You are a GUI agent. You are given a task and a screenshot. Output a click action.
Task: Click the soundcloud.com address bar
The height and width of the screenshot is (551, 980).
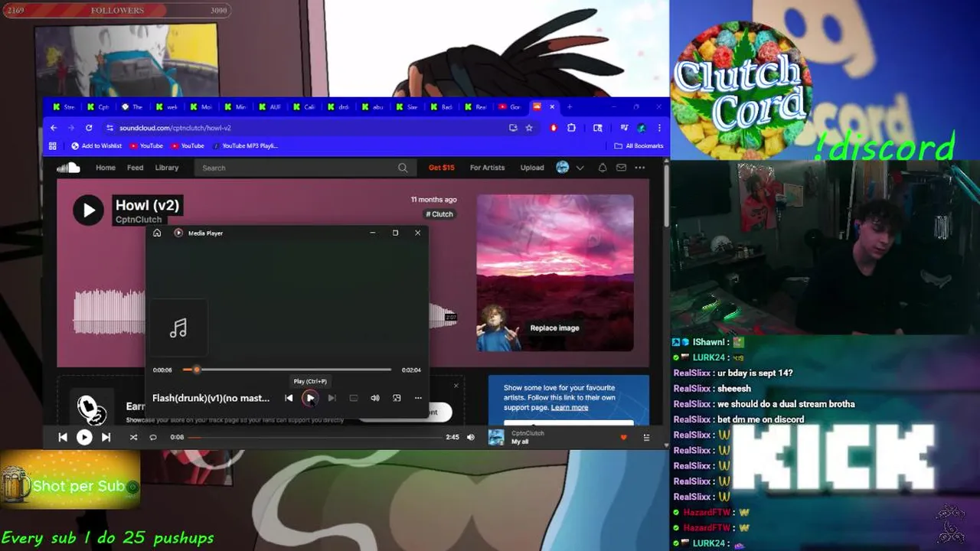[x=306, y=128]
